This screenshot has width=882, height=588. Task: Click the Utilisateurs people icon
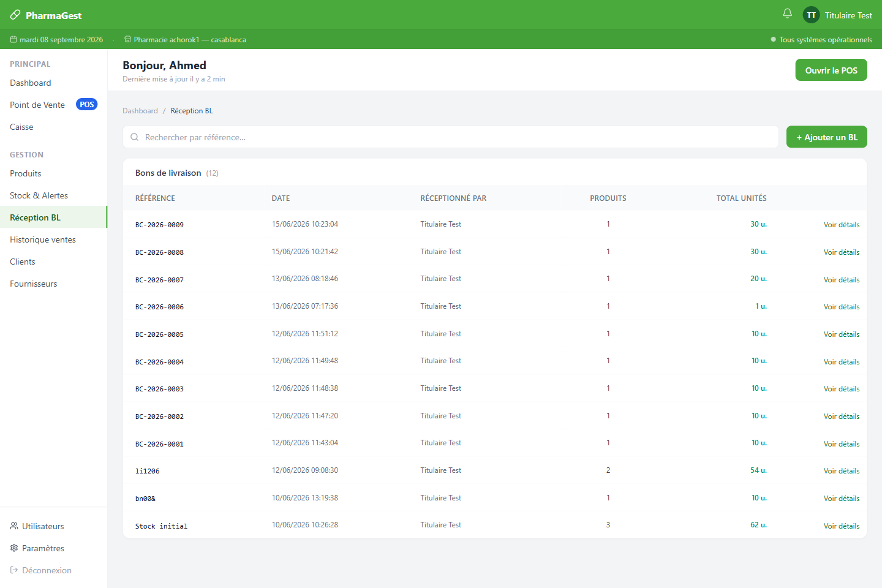pos(14,526)
